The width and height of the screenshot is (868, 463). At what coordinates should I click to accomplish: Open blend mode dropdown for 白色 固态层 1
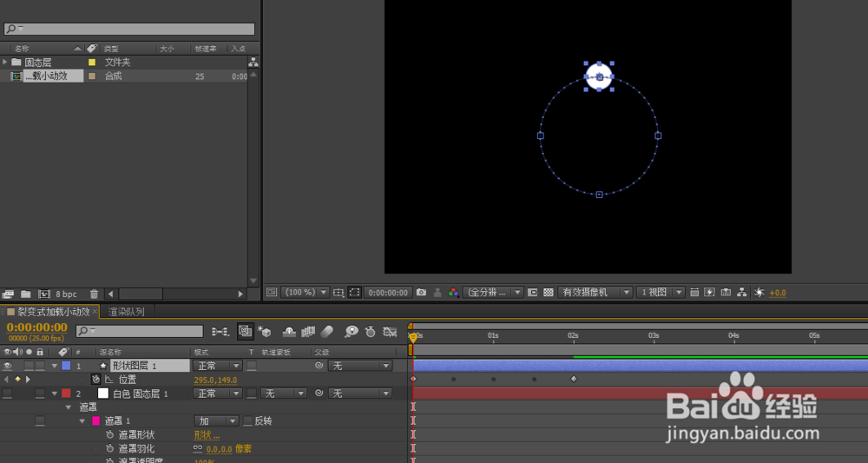[x=218, y=394]
